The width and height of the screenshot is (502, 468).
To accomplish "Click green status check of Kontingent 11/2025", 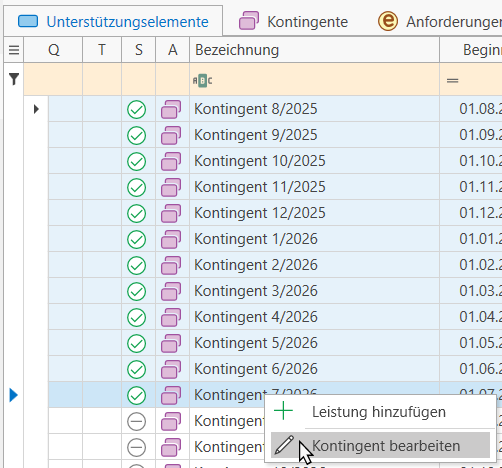I will pyautogui.click(x=136, y=187).
